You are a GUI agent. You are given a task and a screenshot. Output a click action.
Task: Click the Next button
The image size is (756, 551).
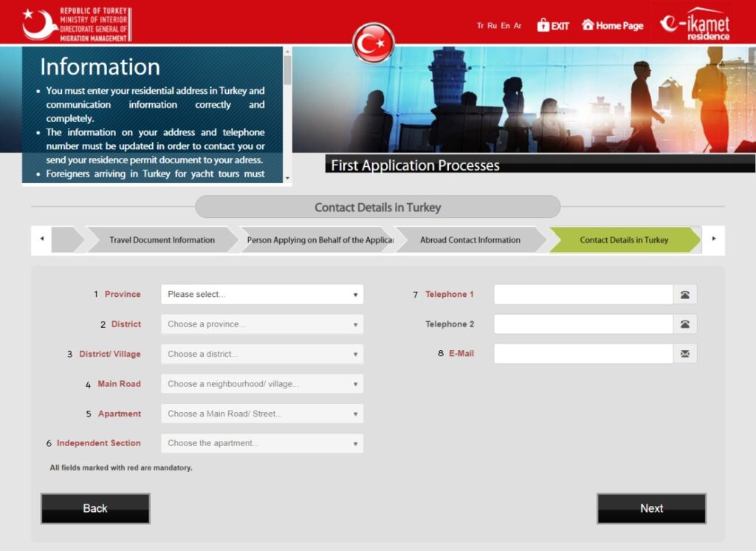(x=651, y=509)
